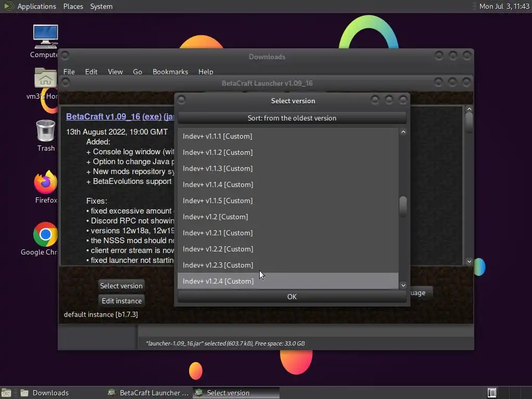This screenshot has height=399, width=532.
Task: Click changelog panel scroll-down arrow
Action: 469,261
